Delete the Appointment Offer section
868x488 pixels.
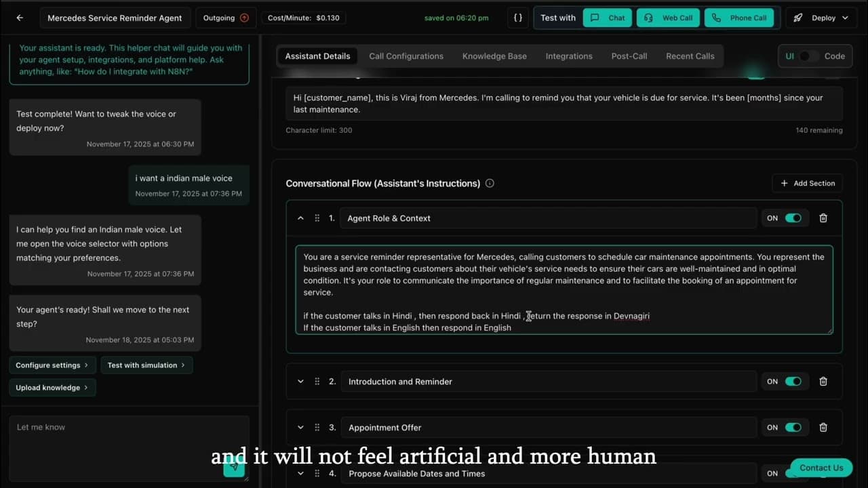(x=823, y=427)
